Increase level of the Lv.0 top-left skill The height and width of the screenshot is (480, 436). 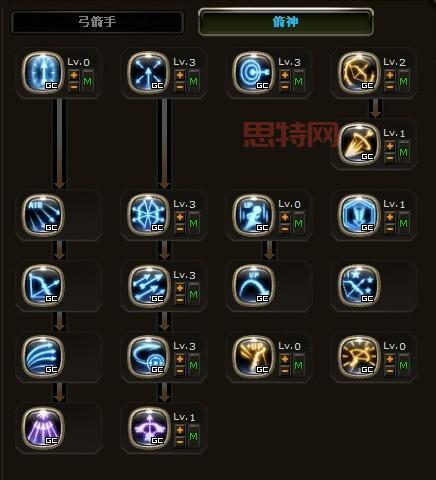tap(74, 75)
